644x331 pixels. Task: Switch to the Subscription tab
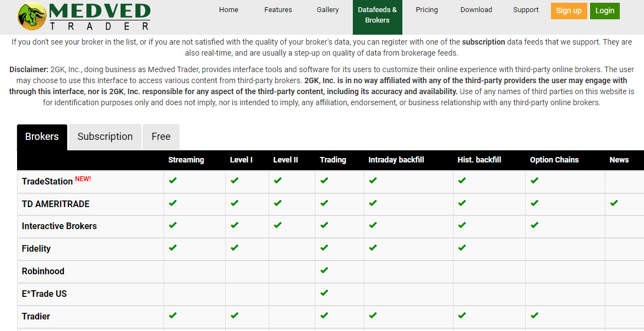(105, 137)
